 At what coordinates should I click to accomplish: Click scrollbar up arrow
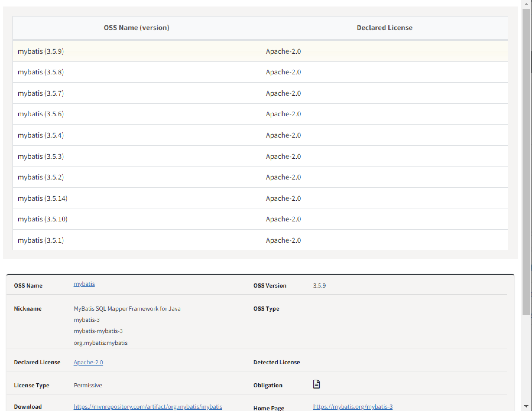click(x=526, y=4)
